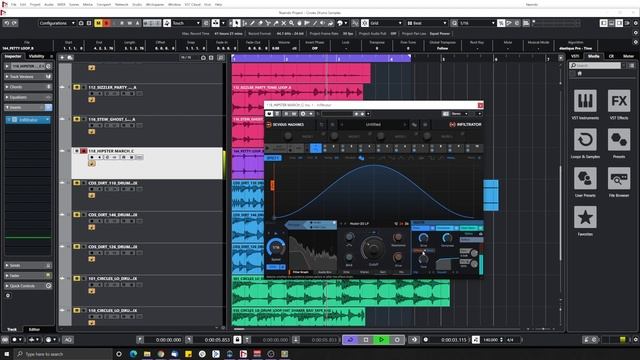Click the transport Play button
This screenshot has height=360, width=640.
click(x=381, y=340)
